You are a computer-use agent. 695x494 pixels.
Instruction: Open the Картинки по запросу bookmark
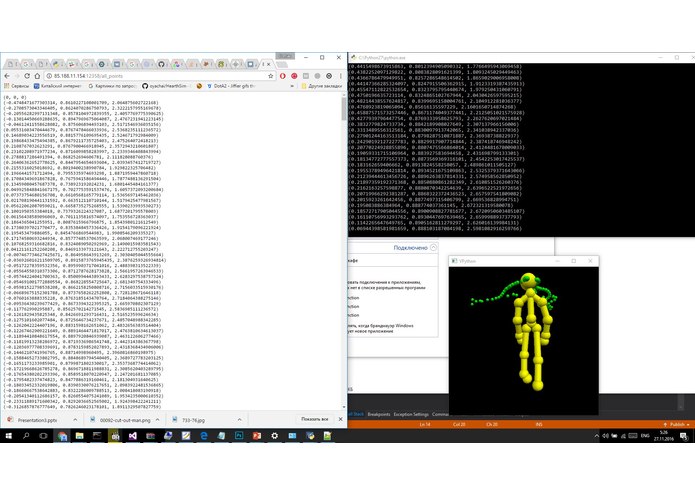112,86
